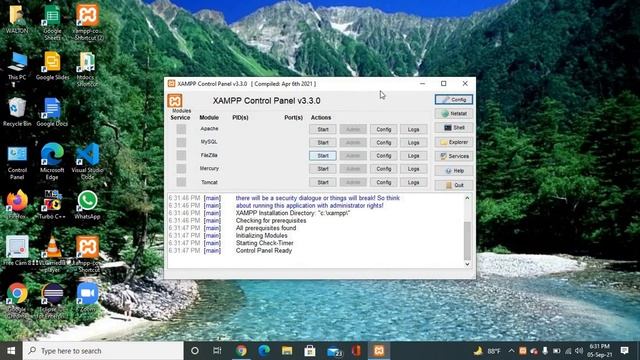
Task: Open Free Cam 8 desktop shortcut
Action: (x=17, y=251)
